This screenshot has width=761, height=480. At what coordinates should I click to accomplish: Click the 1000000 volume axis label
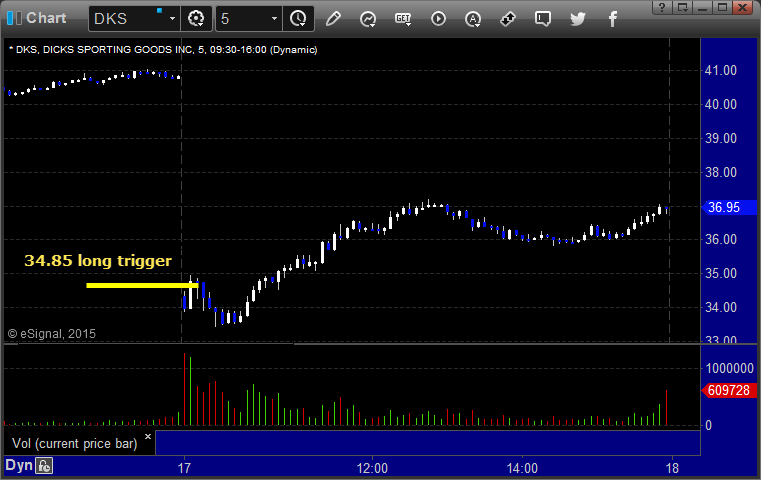[x=729, y=368]
